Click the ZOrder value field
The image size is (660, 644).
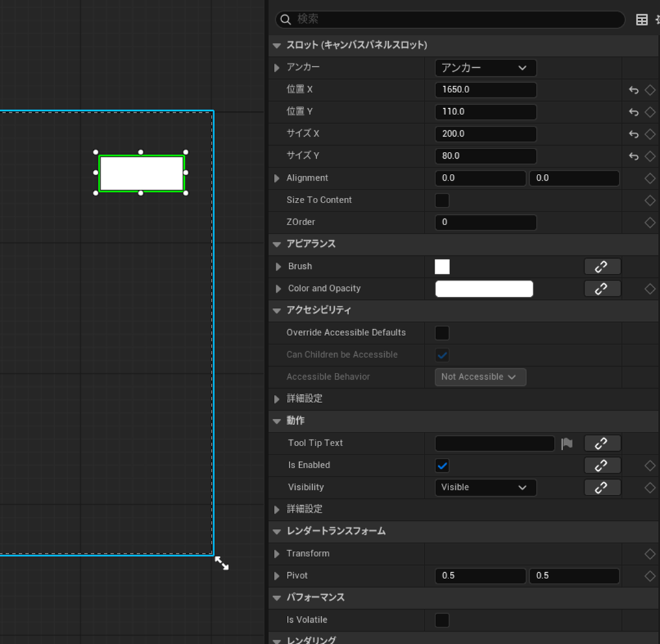pos(485,222)
